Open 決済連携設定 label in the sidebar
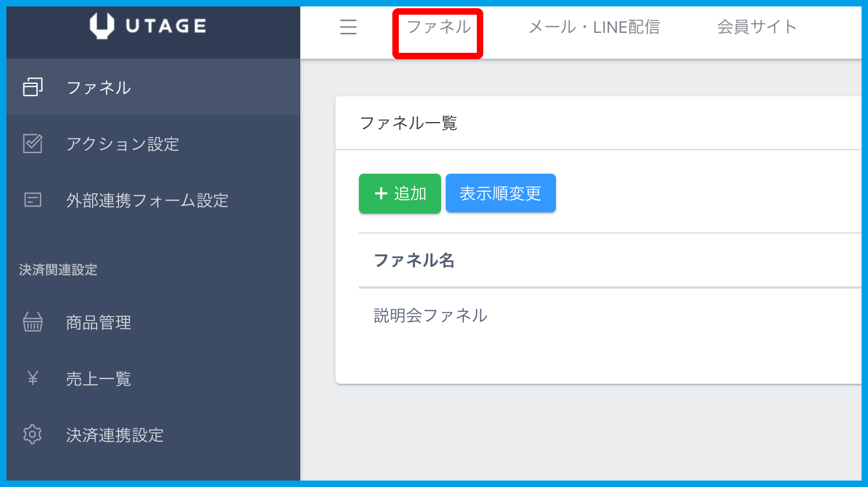Image resolution: width=868 pixels, height=487 pixels. (x=115, y=435)
